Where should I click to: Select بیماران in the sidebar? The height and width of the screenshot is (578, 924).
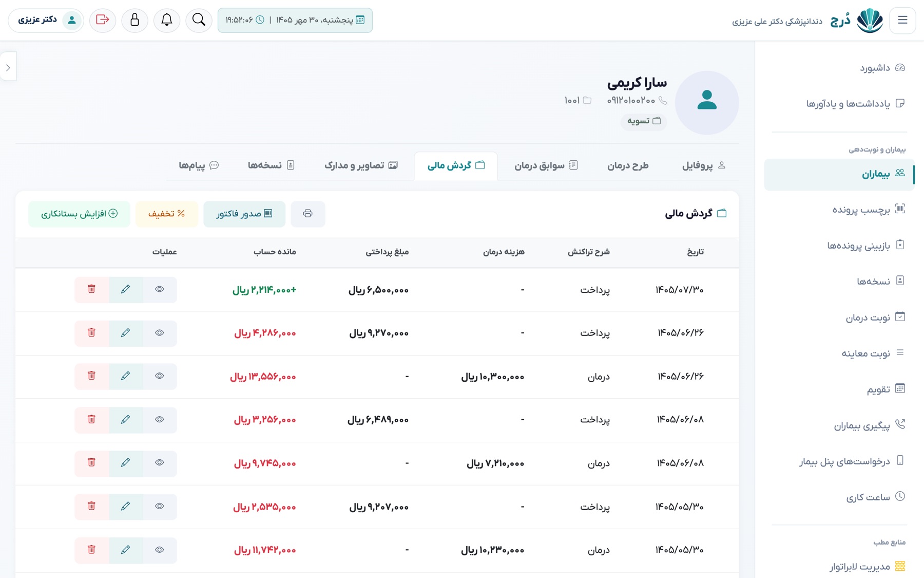pyautogui.click(x=839, y=174)
